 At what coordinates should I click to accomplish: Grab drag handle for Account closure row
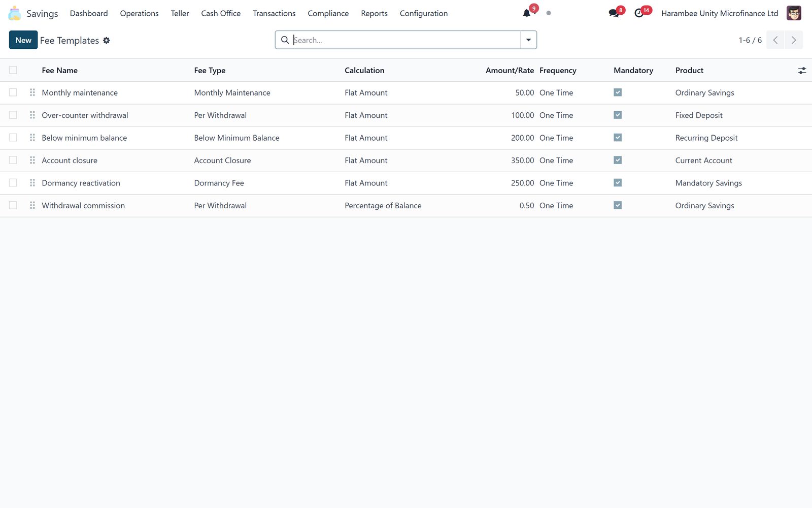point(32,161)
